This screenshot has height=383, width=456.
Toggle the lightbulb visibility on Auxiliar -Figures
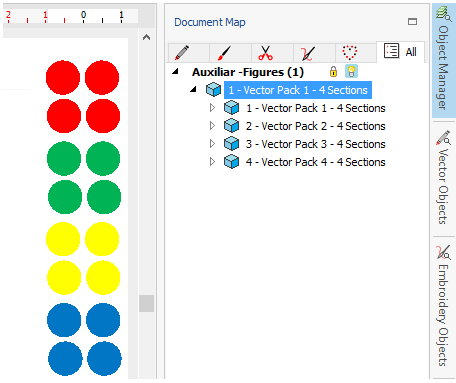(351, 71)
